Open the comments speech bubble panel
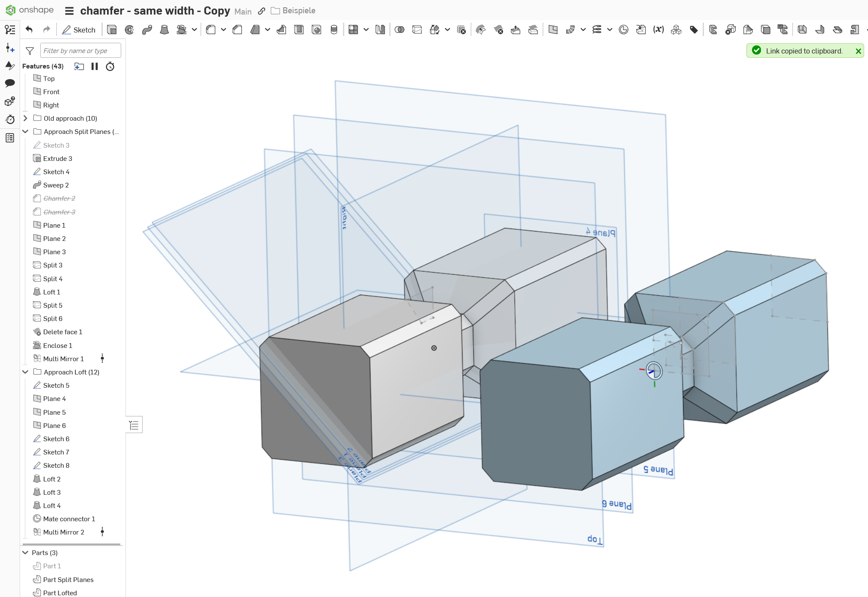 [10, 83]
